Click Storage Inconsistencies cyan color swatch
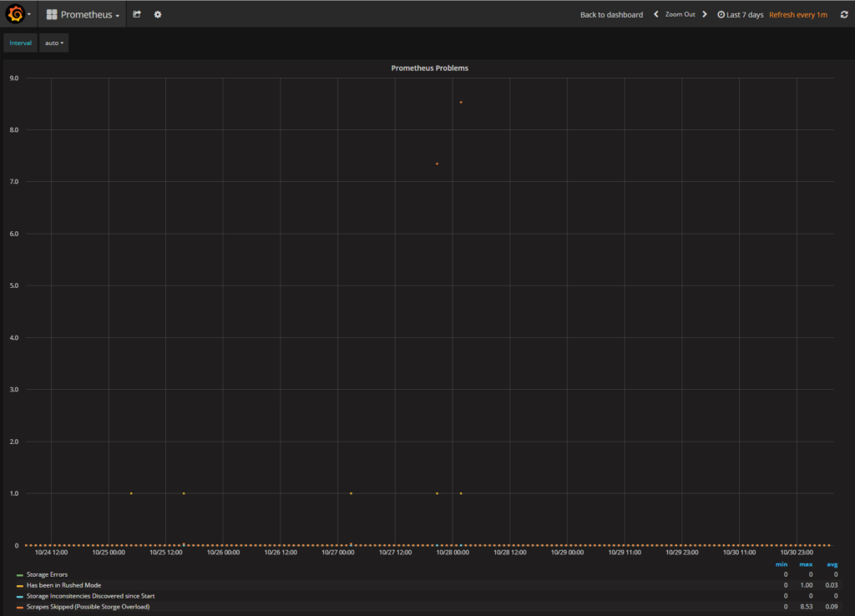 [19, 596]
